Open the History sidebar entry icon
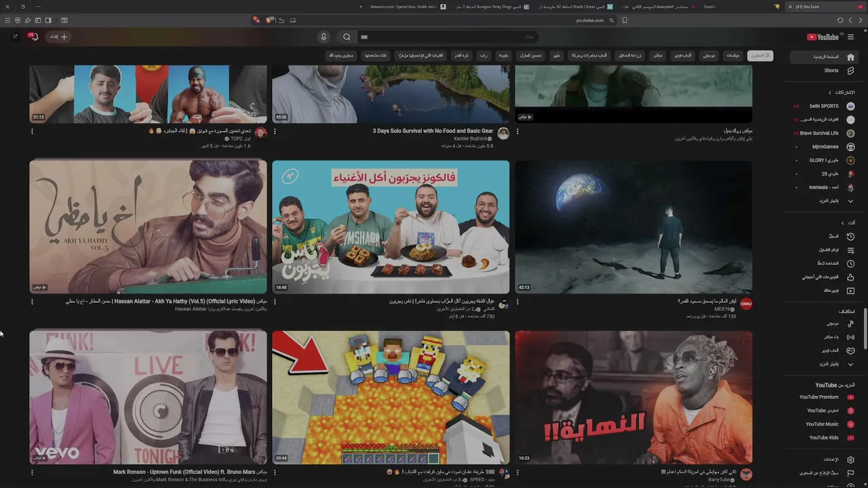This screenshot has height=488, width=868. (850, 237)
